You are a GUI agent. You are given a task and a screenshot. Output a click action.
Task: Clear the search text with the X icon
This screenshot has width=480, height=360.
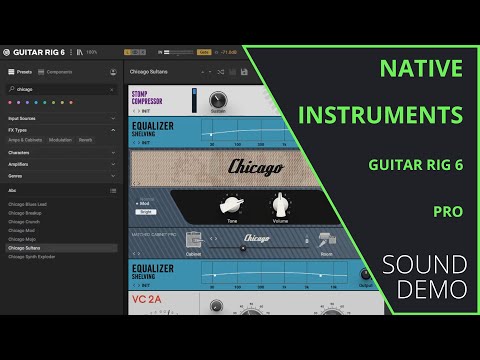point(112,90)
